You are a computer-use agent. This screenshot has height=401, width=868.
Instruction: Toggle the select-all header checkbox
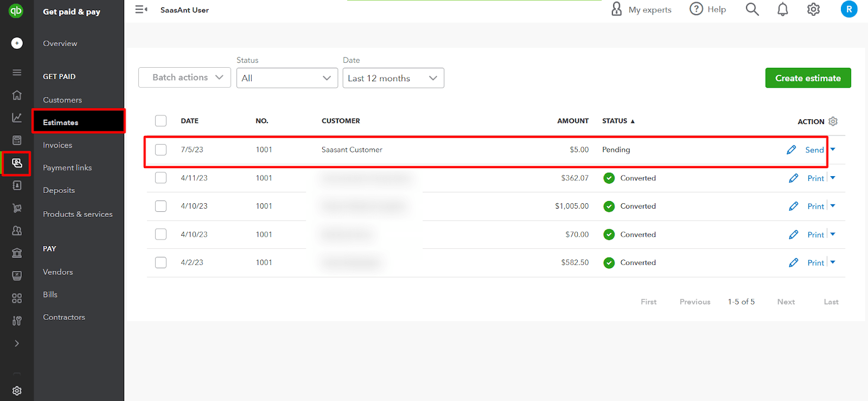[x=161, y=121]
